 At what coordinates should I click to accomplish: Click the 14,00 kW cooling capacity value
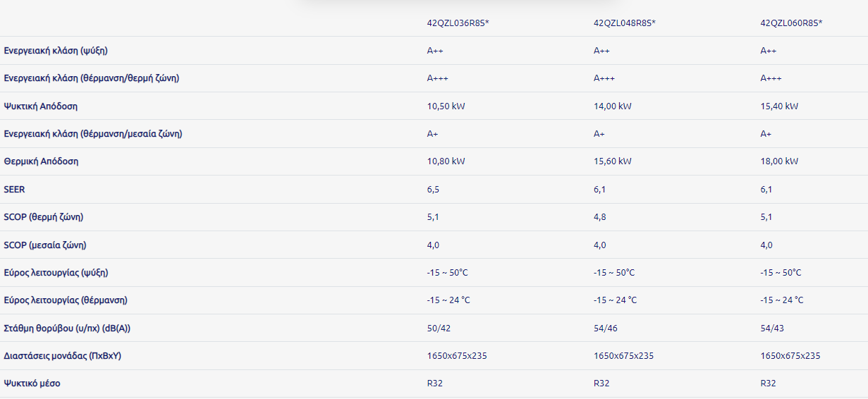[x=612, y=106]
